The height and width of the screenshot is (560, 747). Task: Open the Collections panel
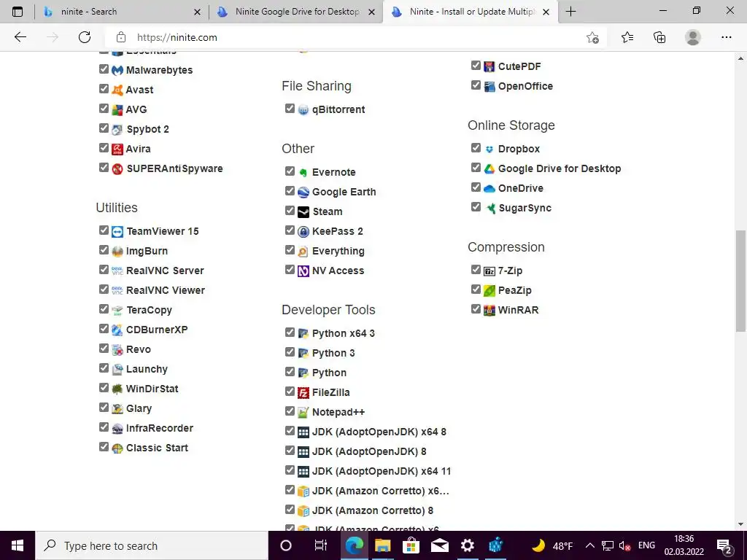coord(659,37)
